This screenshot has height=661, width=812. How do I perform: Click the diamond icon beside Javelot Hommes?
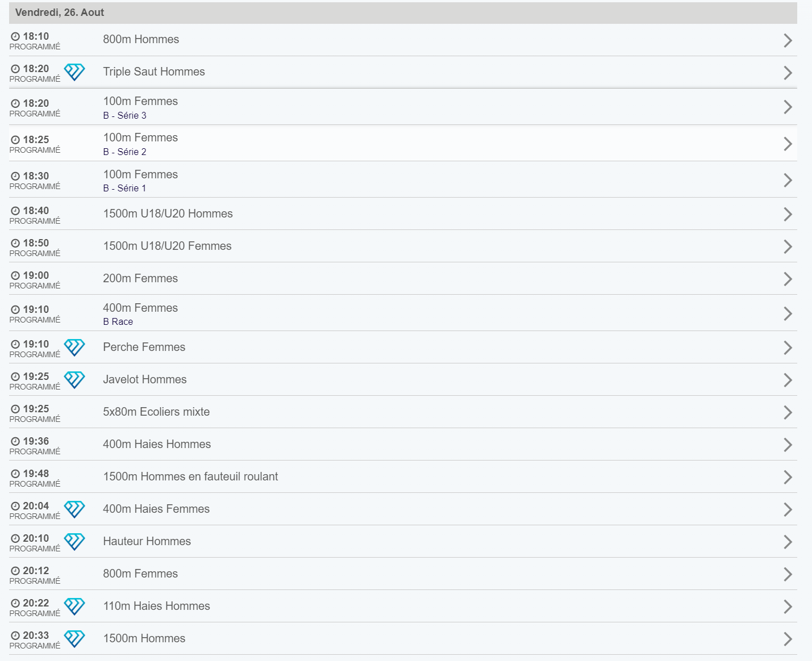(74, 380)
